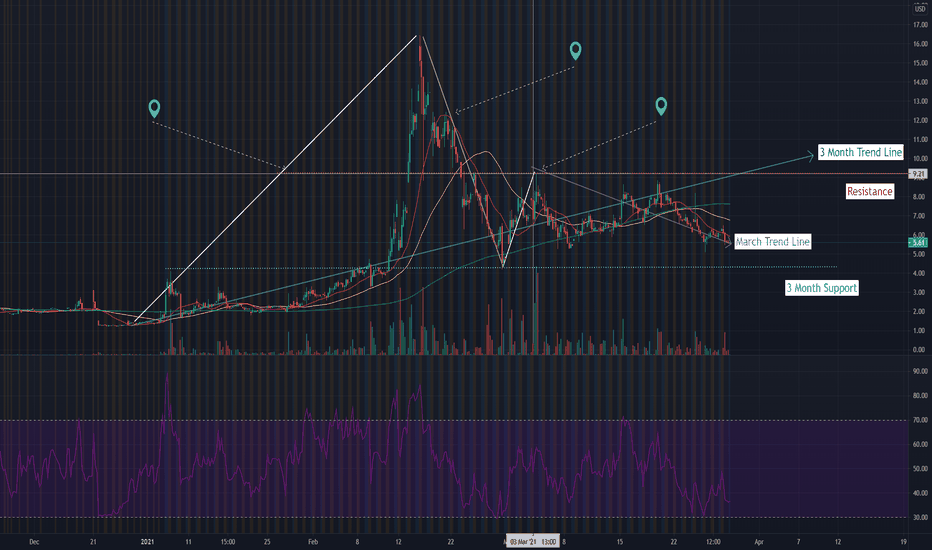Click the green 5.61 current price label
The height and width of the screenshot is (550, 932).
(919, 243)
